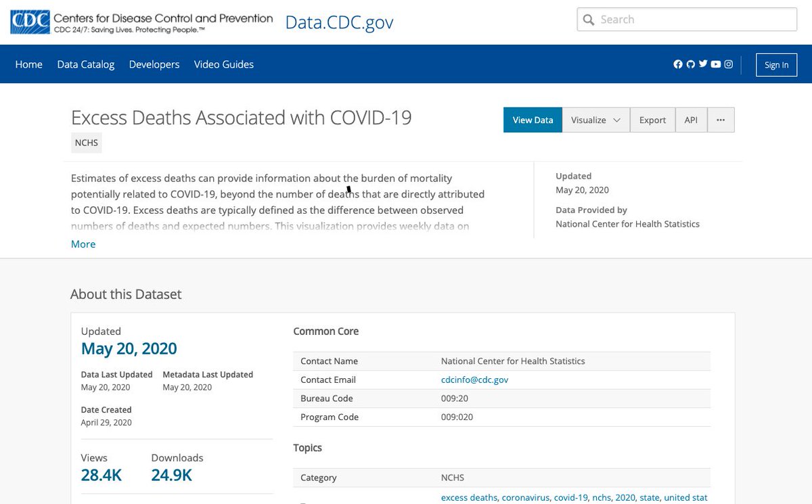Open the Video Guides menu item
The width and height of the screenshot is (812, 504).
(224, 64)
